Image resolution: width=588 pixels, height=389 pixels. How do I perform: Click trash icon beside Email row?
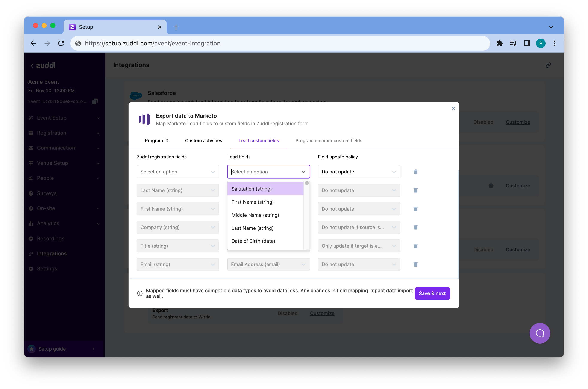tap(415, 264)
